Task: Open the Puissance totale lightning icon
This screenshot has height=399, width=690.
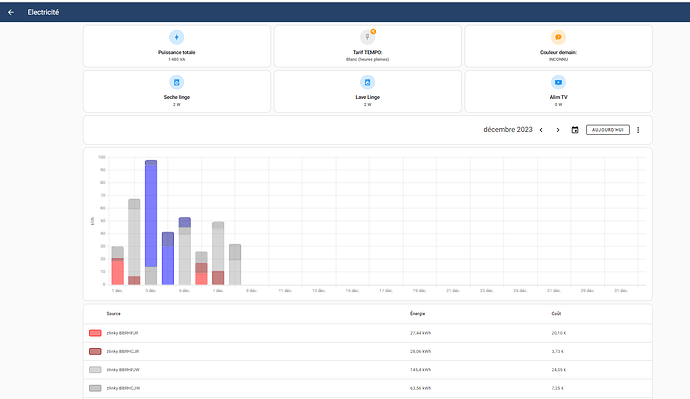Action: [176, 37]
